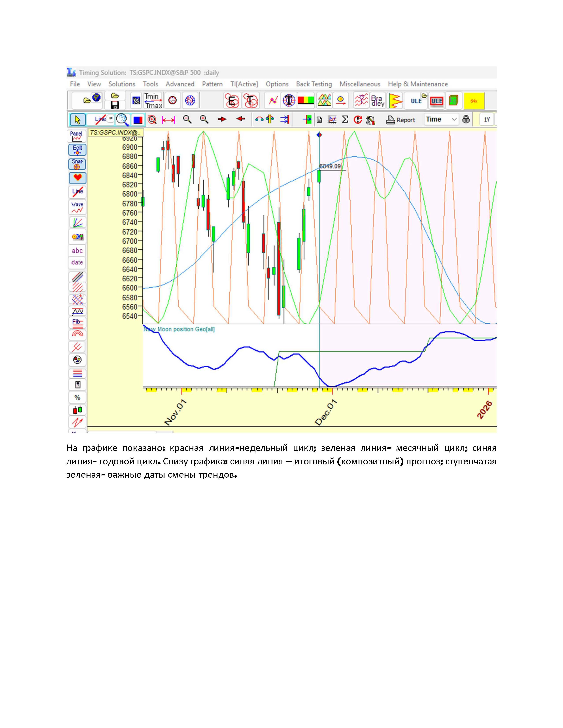This screenshot has width=563, height=728.
Task: Toggle the red heart favorites button
Action: 77,178
